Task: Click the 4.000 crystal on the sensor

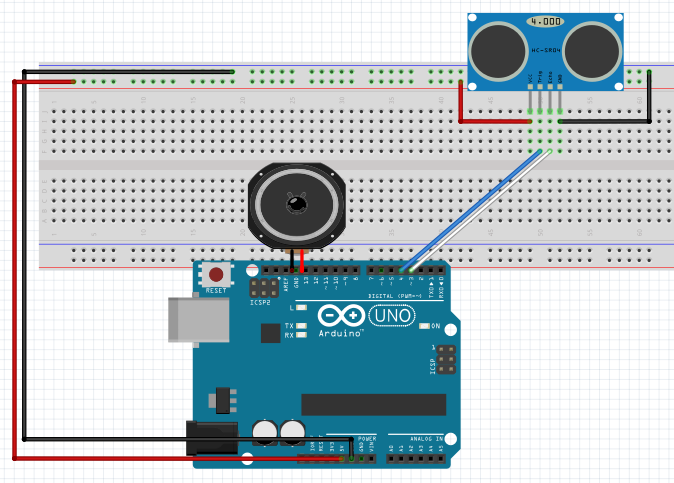Action: pos(544,21)
